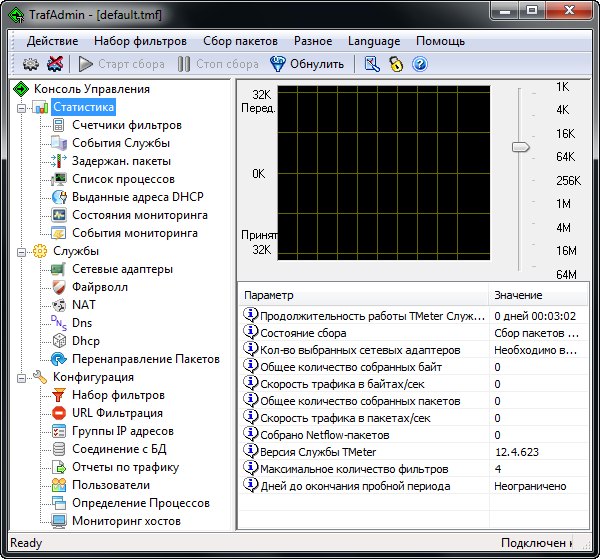Click the disconnect icon with red X
600x559 pixels.
[x=55, y=64]
